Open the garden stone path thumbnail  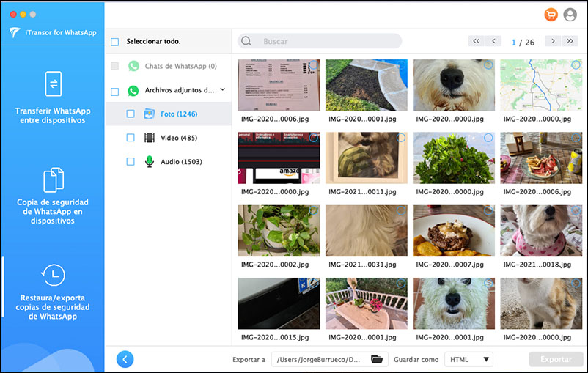click(367, 85)
